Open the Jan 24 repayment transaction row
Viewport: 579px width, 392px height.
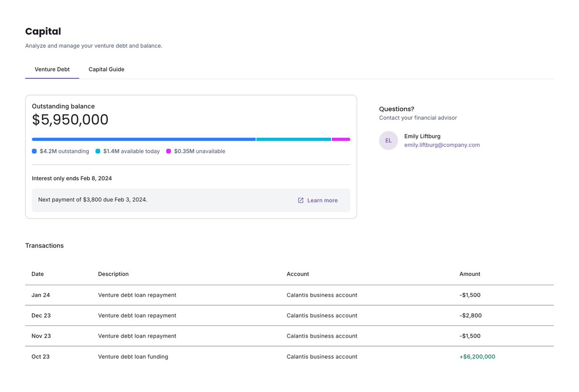pos(289,295)
